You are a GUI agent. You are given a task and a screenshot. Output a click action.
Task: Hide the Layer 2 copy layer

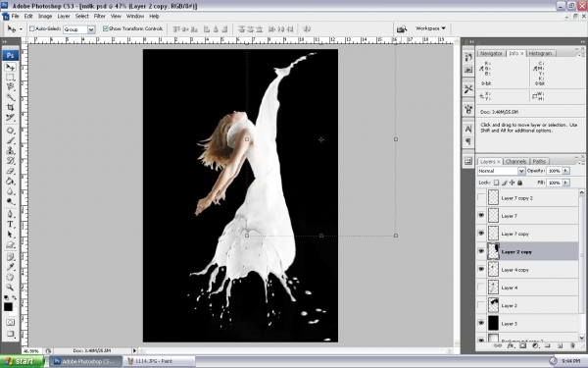[481, 251]
